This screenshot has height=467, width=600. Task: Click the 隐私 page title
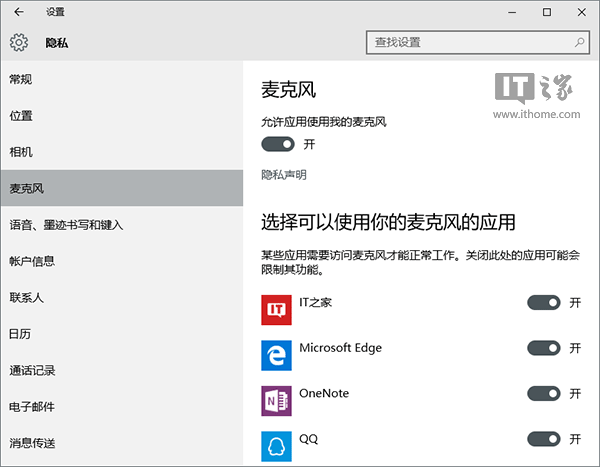click(x=57, y=42)
